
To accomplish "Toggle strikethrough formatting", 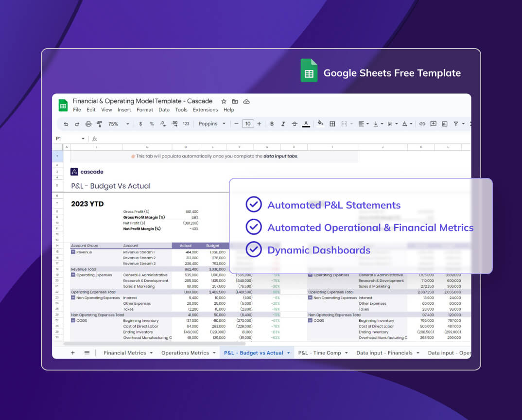I will coord(294,123).
